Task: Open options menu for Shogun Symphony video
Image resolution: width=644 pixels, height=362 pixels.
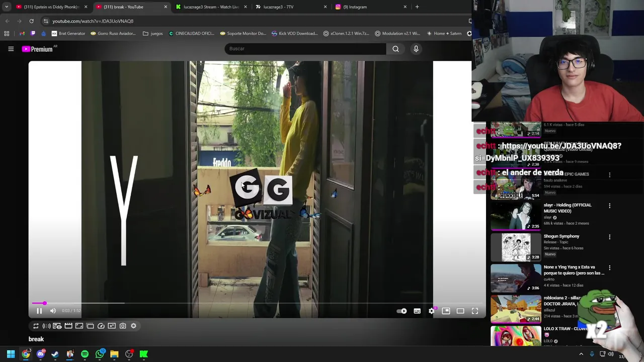Action: (x=610, y=237)
